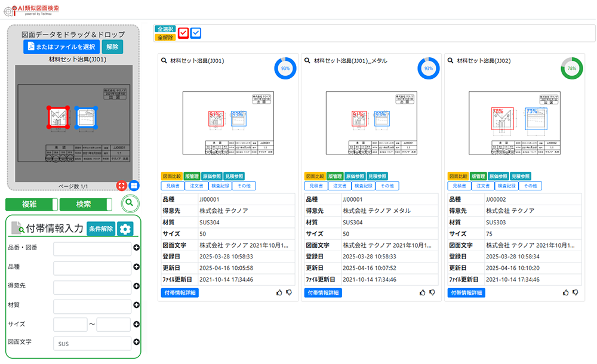Uncheck the blue checkbox near 全選択

pos(195,33)
